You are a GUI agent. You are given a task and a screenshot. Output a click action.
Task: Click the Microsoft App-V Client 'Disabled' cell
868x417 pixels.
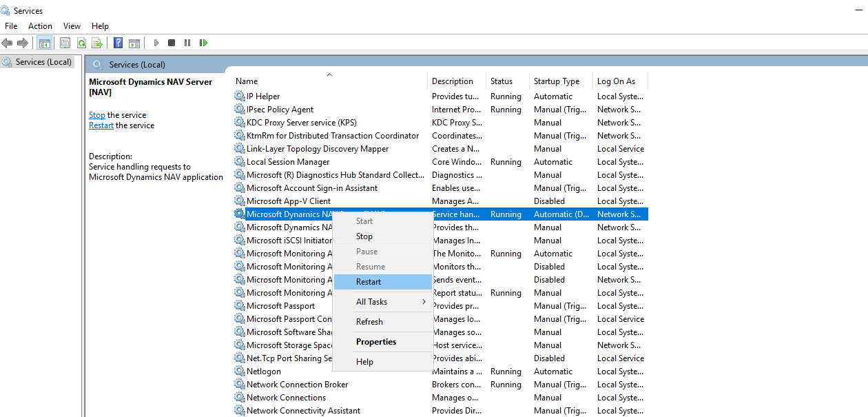(549, 201)
